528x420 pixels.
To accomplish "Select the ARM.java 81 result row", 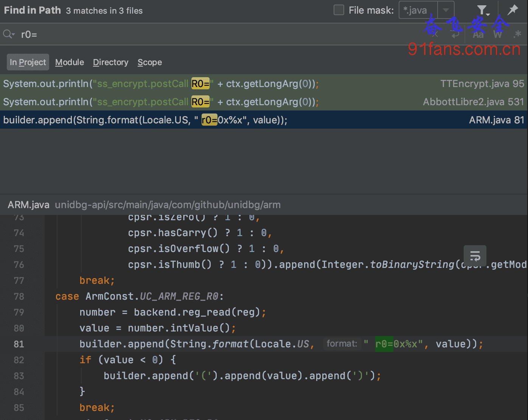I will pyautogui.click(x=264, y=120).
